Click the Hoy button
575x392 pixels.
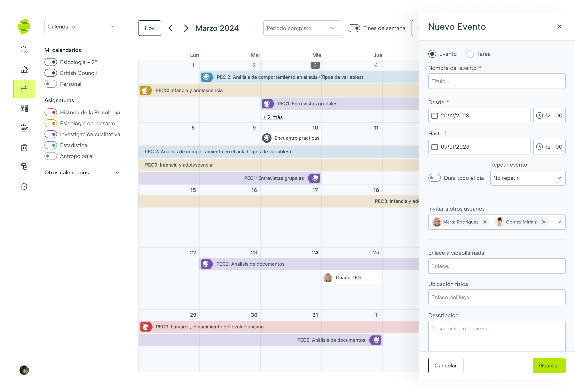point(149,28)
